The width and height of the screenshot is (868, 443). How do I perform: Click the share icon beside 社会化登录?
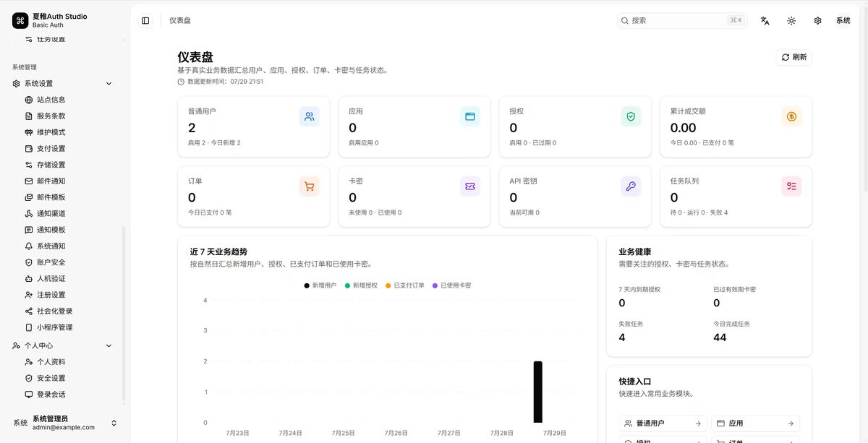[x=29, y=311]
